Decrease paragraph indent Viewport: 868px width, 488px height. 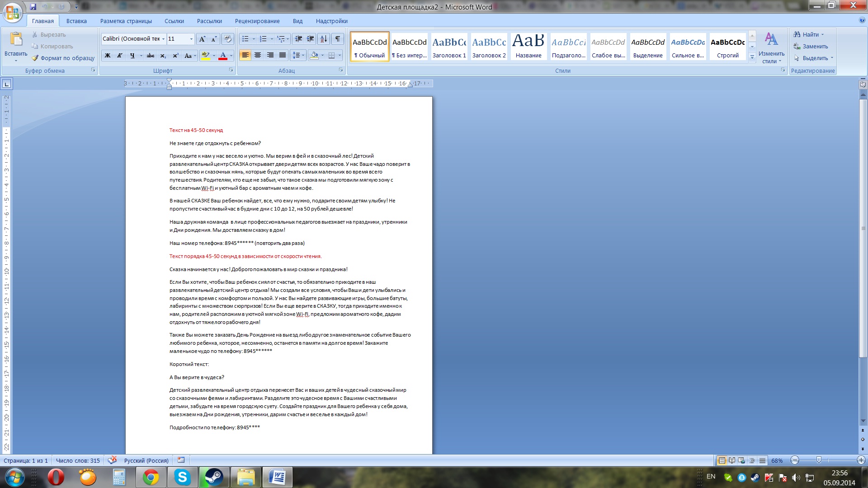click(298, 39)
